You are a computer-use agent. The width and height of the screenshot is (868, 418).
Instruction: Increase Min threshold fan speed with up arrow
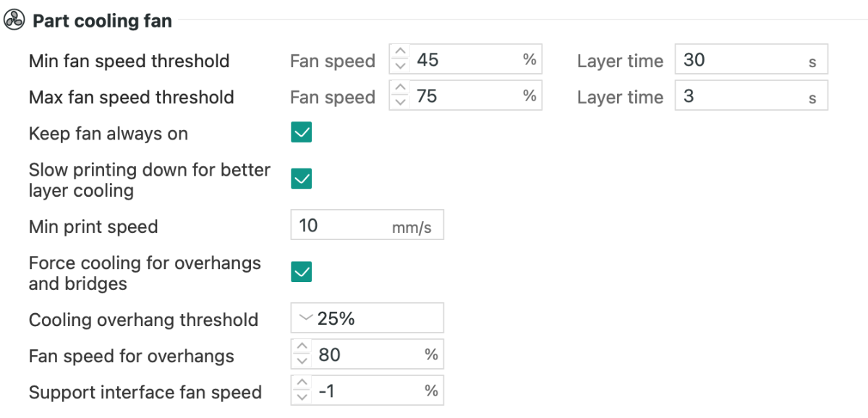(399, 53)
